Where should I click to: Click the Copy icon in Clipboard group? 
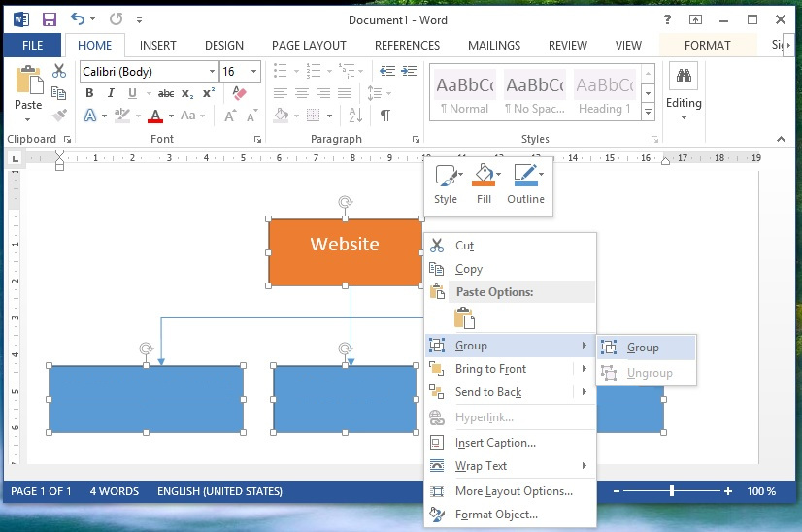tap(59, 93)
